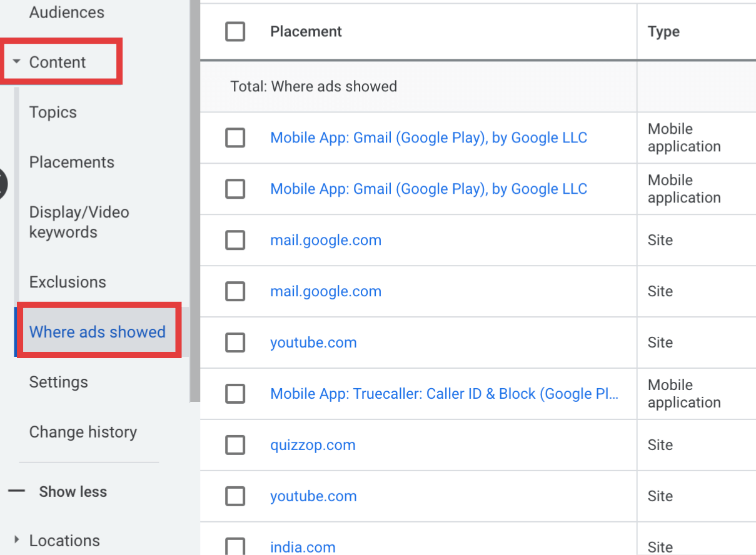Open the Truecaller: Caller ID & Block link
This screenshot has height=555, width=756.
click(445, 394)
